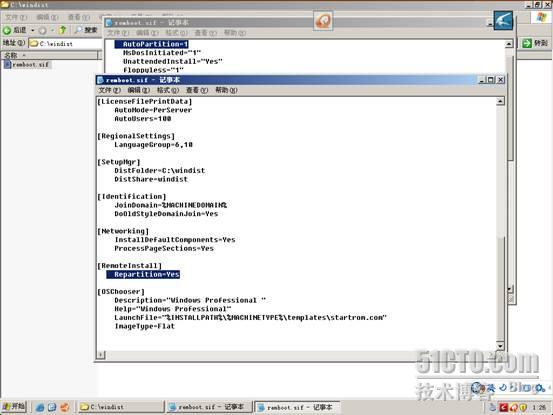The height and width of the screenshot is (415, 553).
Task: Open the File (文件) menu in front Notepad
Action: point(109,90)
